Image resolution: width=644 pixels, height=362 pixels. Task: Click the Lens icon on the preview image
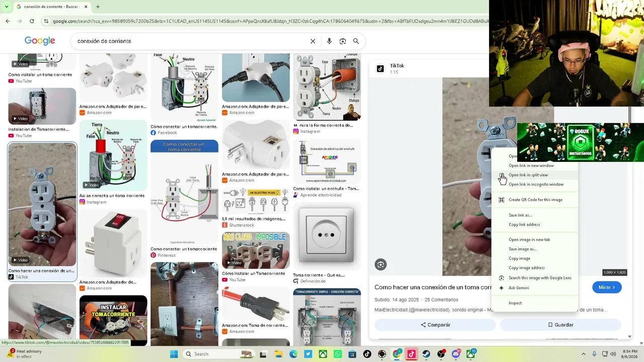pos(381,264)
